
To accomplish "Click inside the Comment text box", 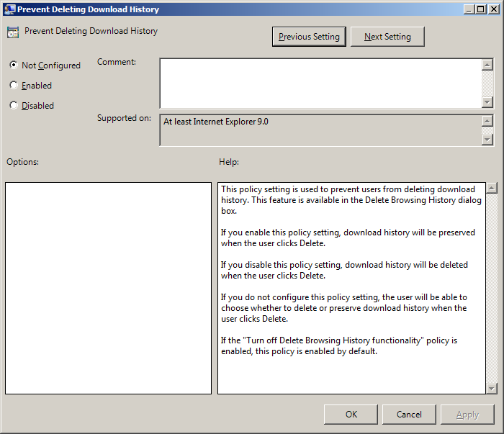I will pyautogui.click(x=320, y=83).
